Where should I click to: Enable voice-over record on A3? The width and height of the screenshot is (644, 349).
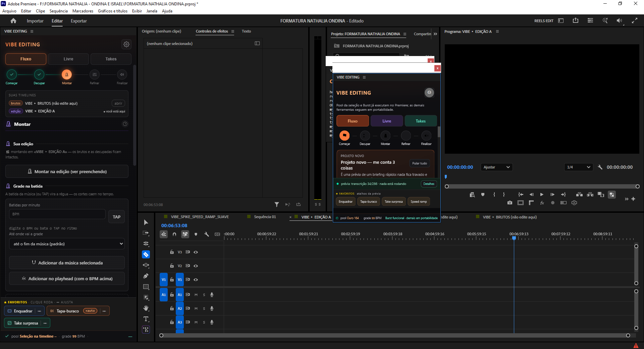[x=212, y=322]
